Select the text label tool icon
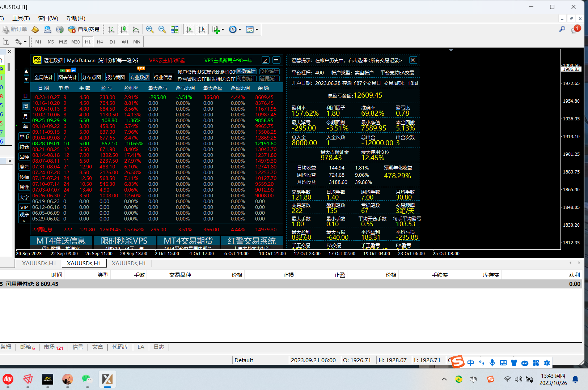Image resolution: width=588 pixels, height=390 pixels. point(6,42)
